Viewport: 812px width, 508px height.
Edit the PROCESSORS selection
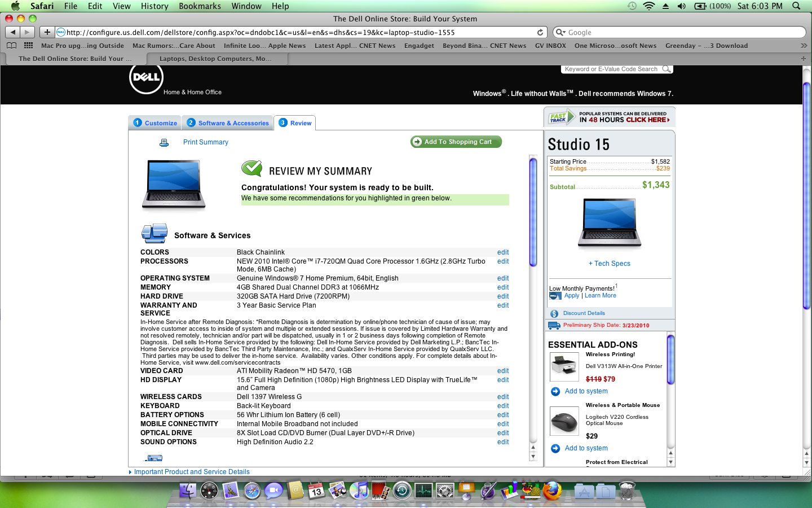click(503, 261)
